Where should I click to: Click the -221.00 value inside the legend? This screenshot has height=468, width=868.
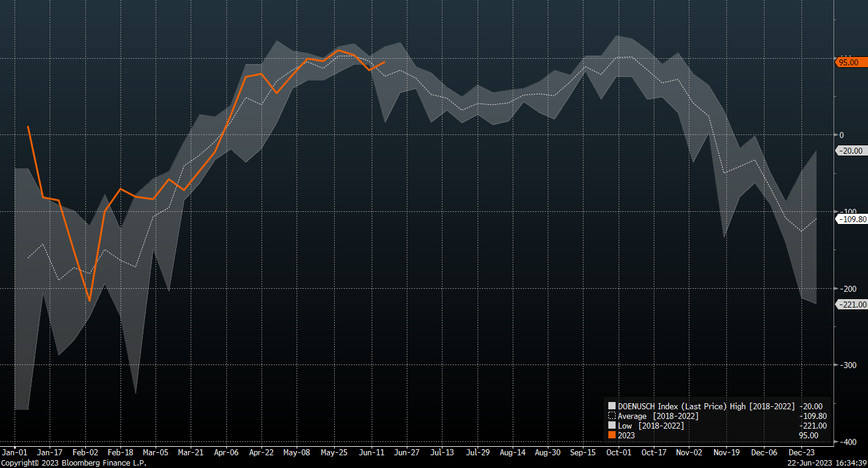point(813,426)
